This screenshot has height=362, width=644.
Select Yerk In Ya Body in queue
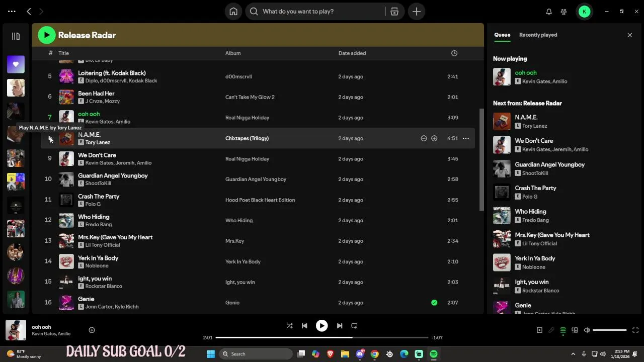(x=535, y=258)
